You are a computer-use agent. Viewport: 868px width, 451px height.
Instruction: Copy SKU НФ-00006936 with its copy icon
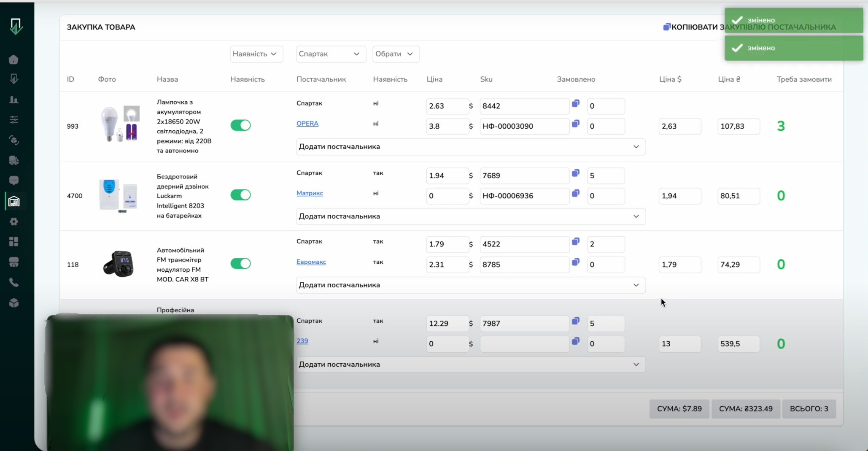click(x=576, y=193)
